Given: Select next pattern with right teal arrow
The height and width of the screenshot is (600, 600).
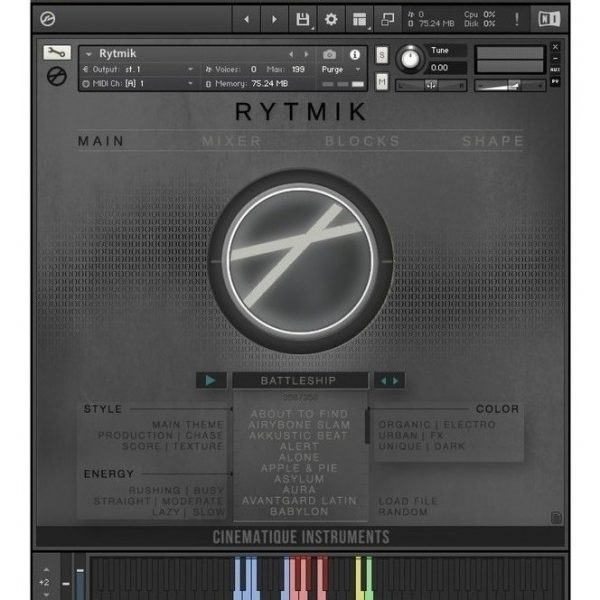Looking at the screenshot, I should tap(396, 380).
